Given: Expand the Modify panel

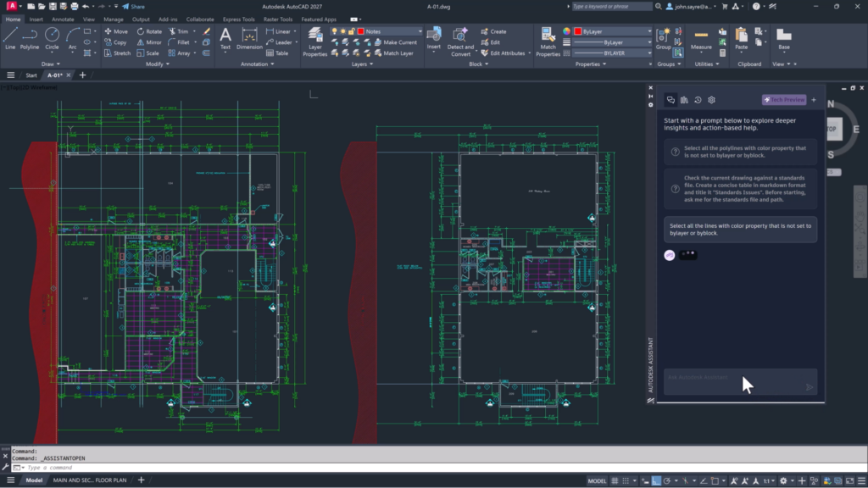Looking at the screenshot, I should [157, 64].
